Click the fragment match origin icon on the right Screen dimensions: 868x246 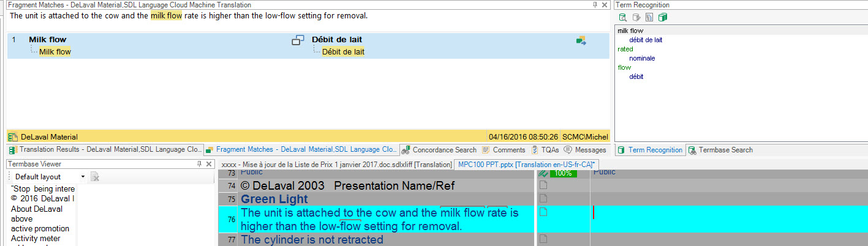pos(581,40)
